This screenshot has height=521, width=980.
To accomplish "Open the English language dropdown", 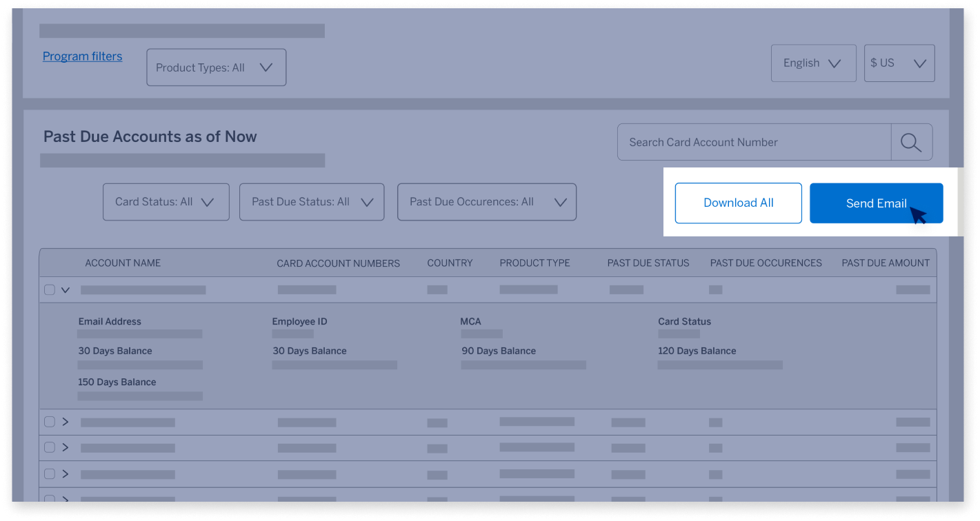I will point(814,63).
